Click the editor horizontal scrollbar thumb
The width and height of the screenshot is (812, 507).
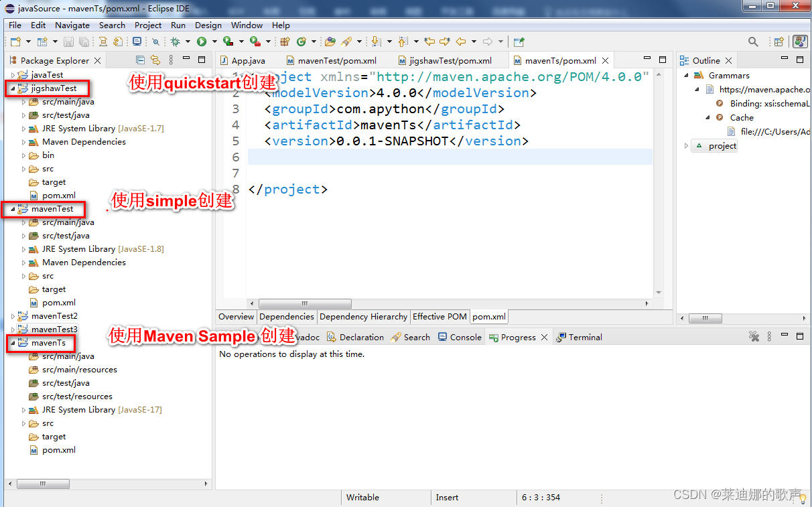(305, 303)
